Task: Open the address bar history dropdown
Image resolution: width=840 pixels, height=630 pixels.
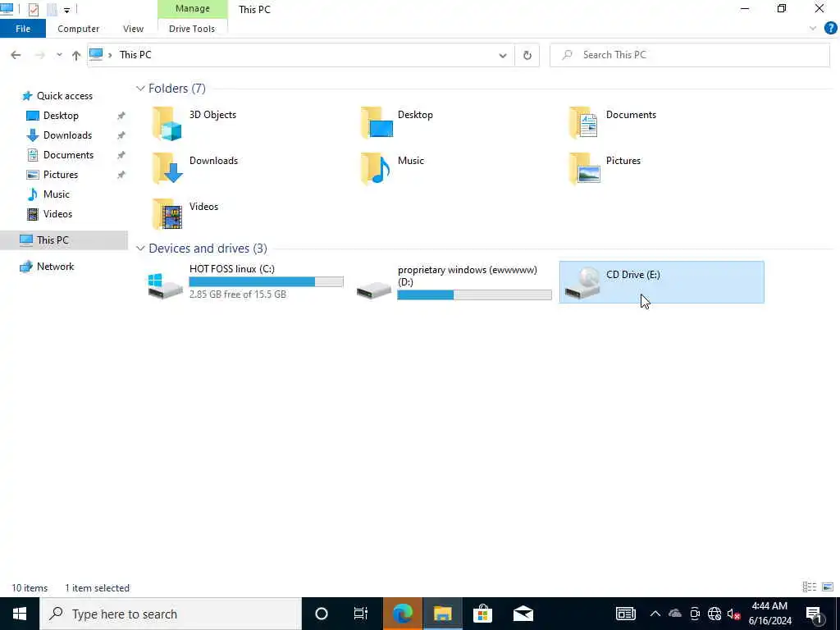Action: point(503,55)
